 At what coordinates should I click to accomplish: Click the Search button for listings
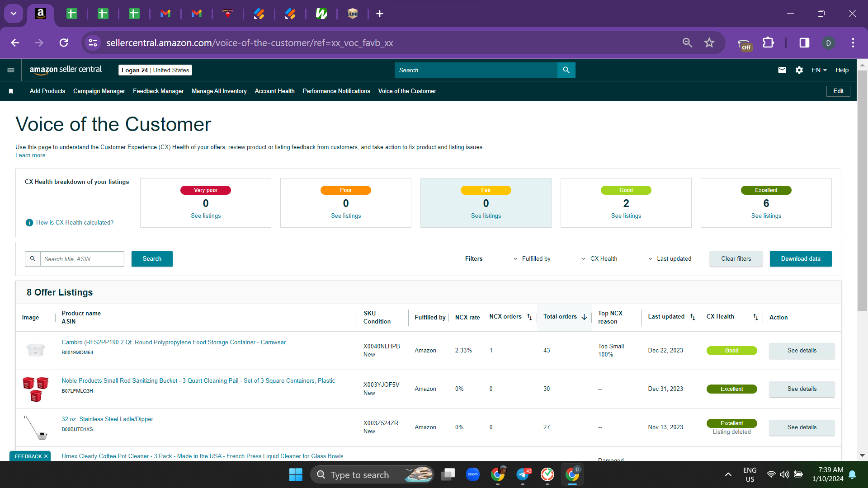tap(152, 259)
